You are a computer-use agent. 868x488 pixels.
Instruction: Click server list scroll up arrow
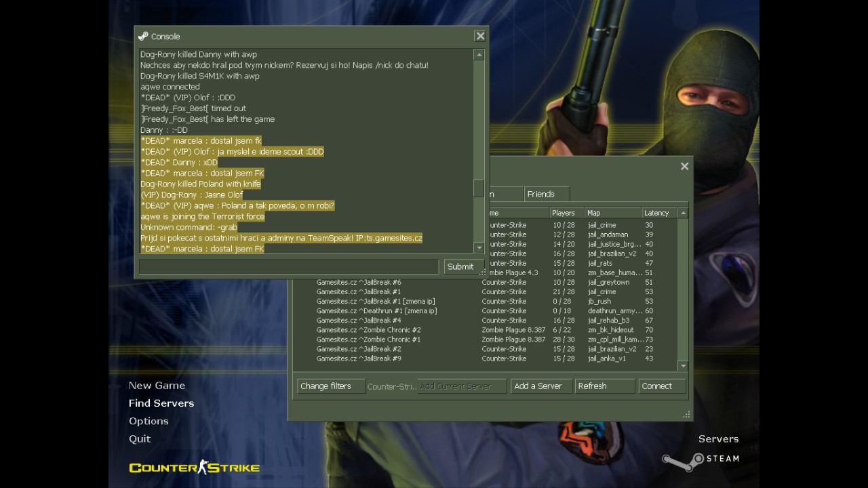click(683, 213)
